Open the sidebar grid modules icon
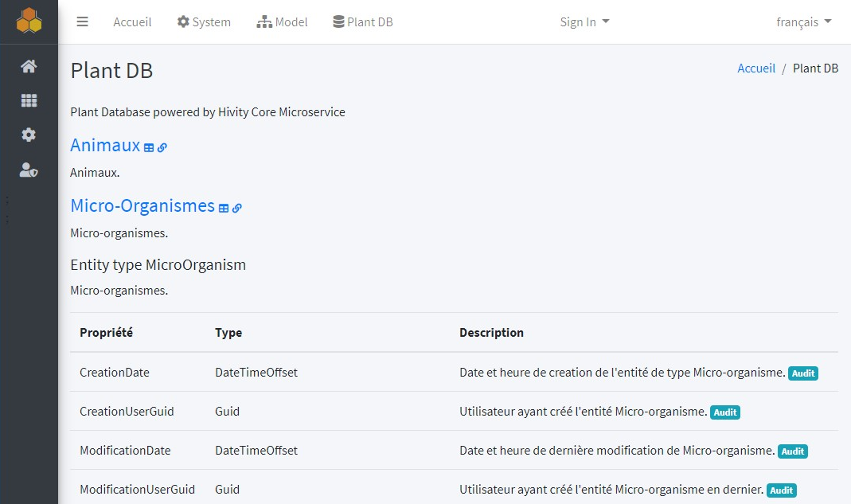Viewport: 851px width, 504px height. click(x=29, y=100)
